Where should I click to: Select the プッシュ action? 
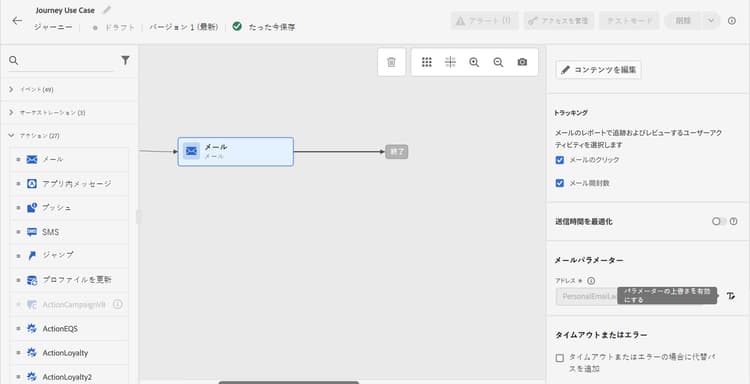point(69,208)
